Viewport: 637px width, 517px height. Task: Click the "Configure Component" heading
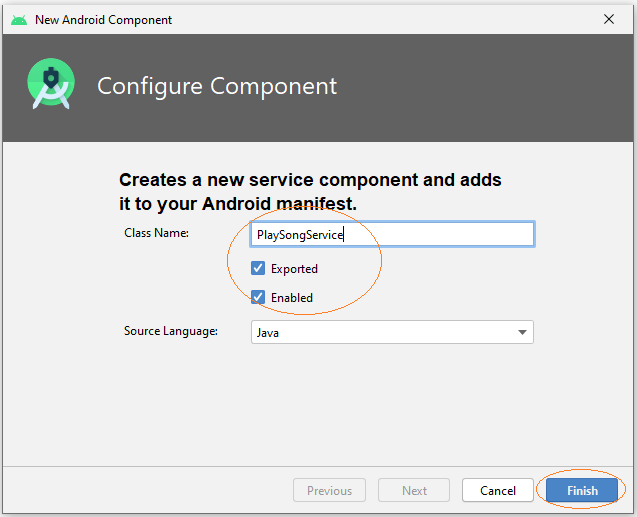tap(217, 86)
